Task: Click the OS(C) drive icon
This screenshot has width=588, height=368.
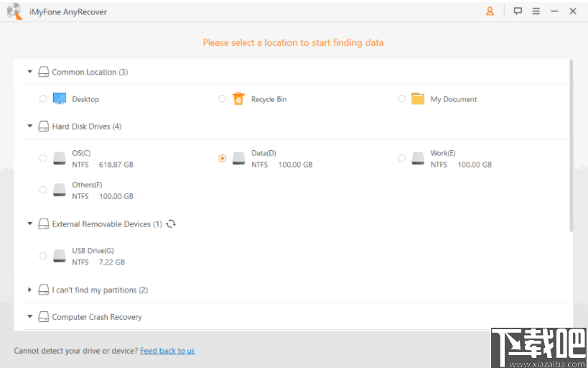Action: (60, 159)
